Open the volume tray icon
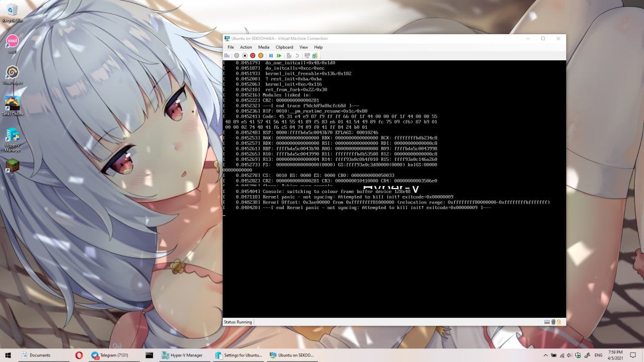644x362 pixels. (x=570, y=355)
